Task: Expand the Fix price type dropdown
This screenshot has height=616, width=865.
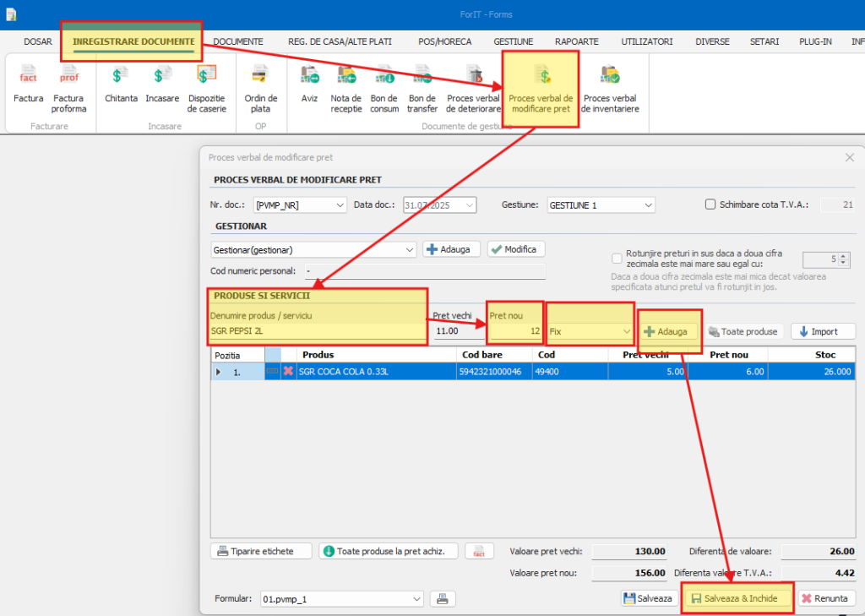Action: click(626, 331)
